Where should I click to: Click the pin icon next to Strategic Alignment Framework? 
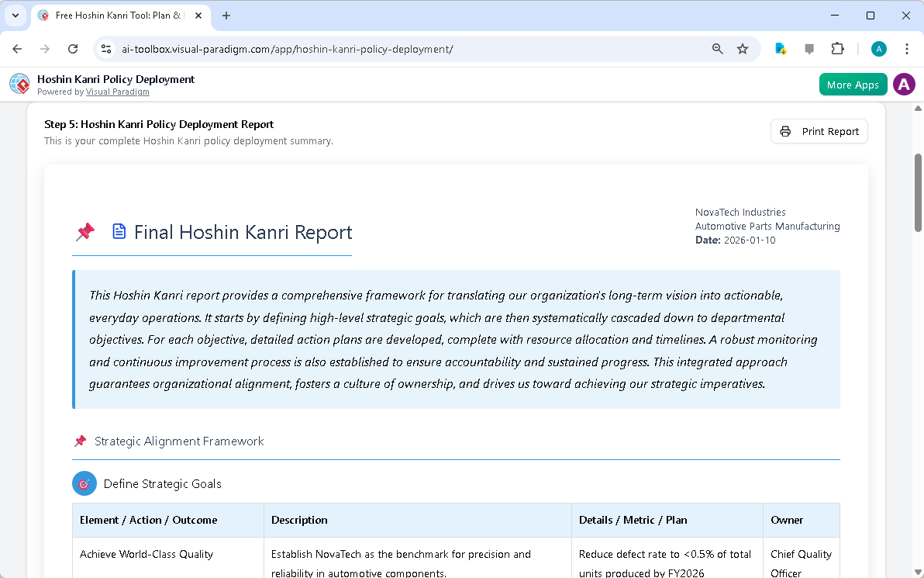80,440
